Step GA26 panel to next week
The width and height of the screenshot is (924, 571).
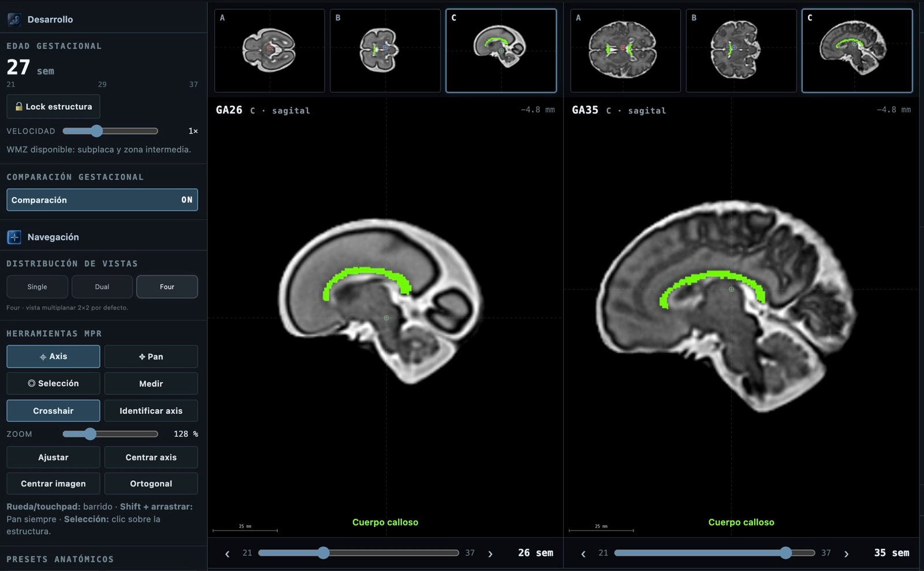pyautogui.click(x=490, y=554)
